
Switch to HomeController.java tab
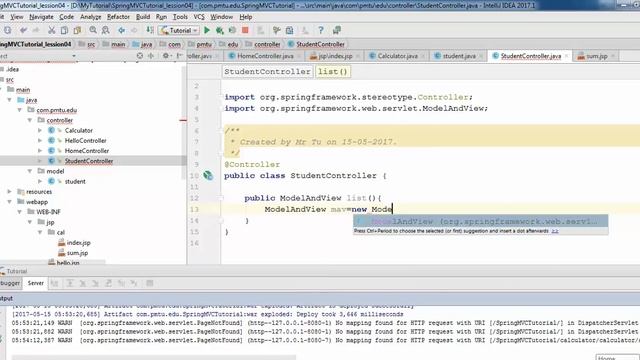click(264, 56)
